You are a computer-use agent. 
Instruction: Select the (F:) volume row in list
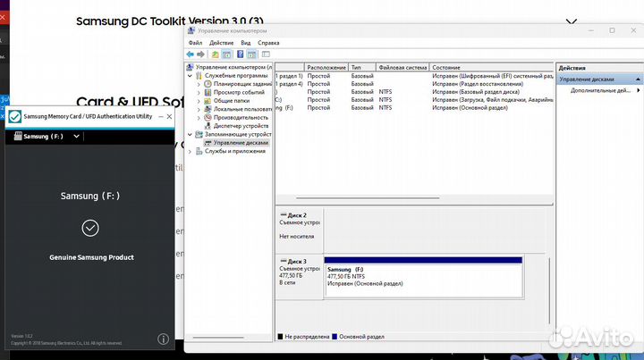tap(414, 108)
